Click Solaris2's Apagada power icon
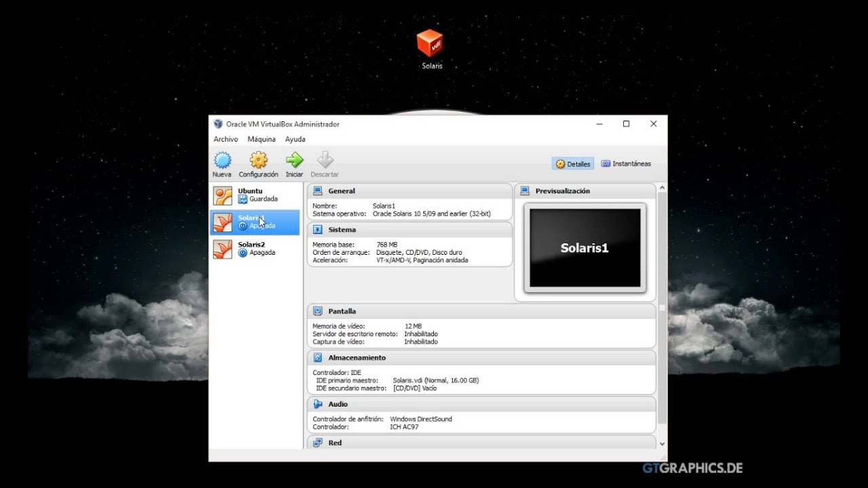868x488 pixels. 243,253
